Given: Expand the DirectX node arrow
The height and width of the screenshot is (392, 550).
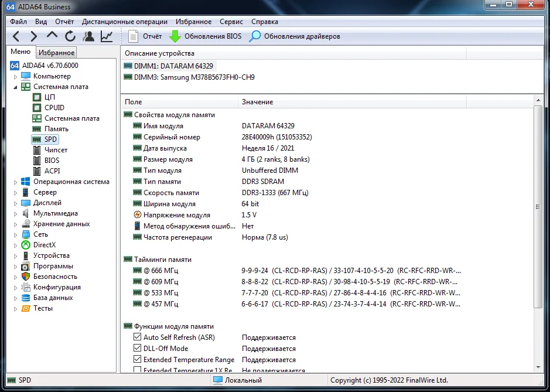Looking at the screenshot, I should pyautogui.click(x=15, y=246).
